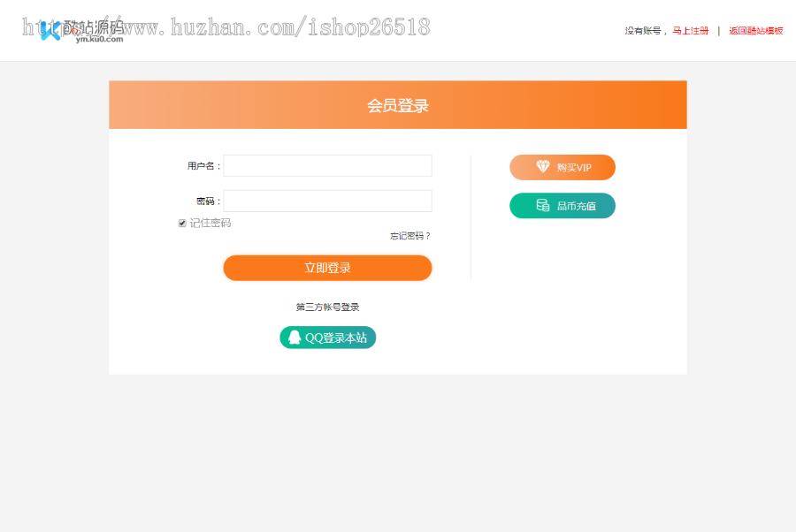Toggle the 记住密码 checkbox

tap(182, 224)
